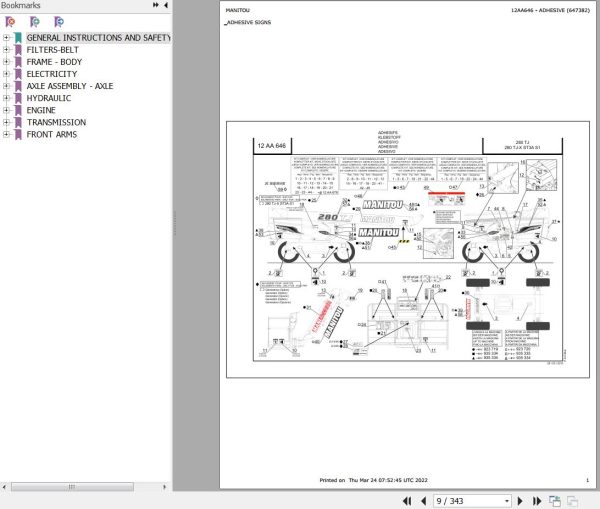Jump to the ELECTRICITY bookmark
600x509 pixels.
52,74
